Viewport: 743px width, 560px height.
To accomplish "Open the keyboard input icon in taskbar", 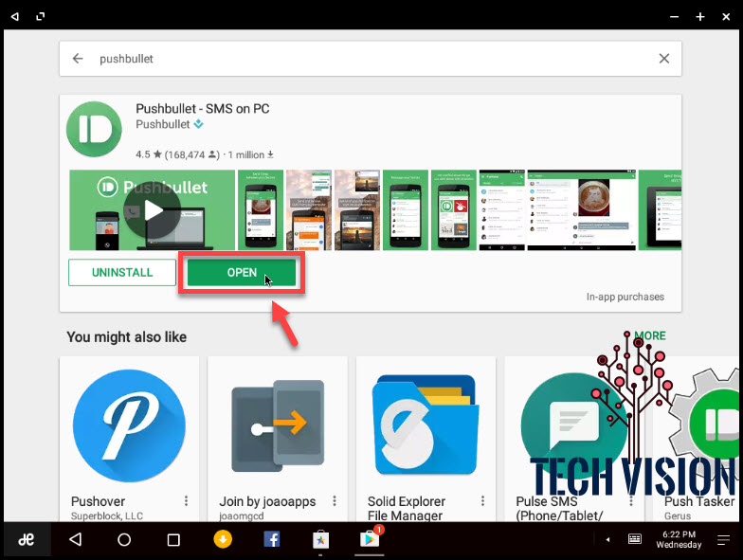I will tap(635, 538).
